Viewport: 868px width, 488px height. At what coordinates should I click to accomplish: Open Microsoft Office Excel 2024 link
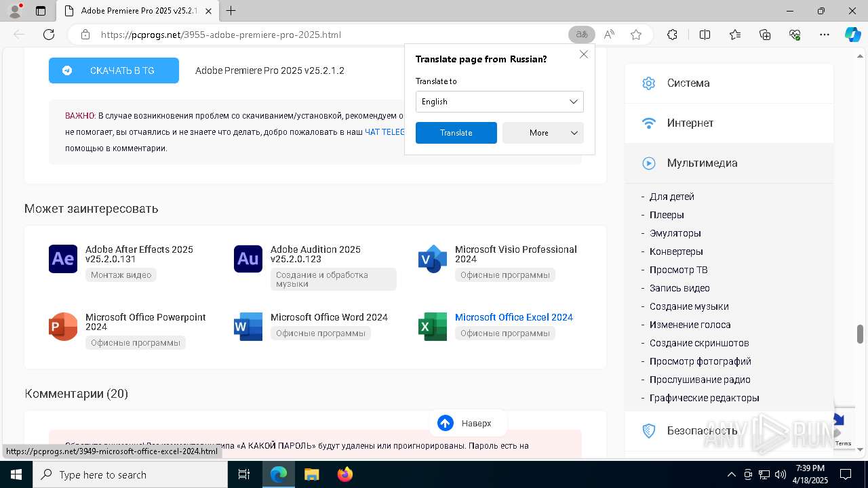point(514,317)
